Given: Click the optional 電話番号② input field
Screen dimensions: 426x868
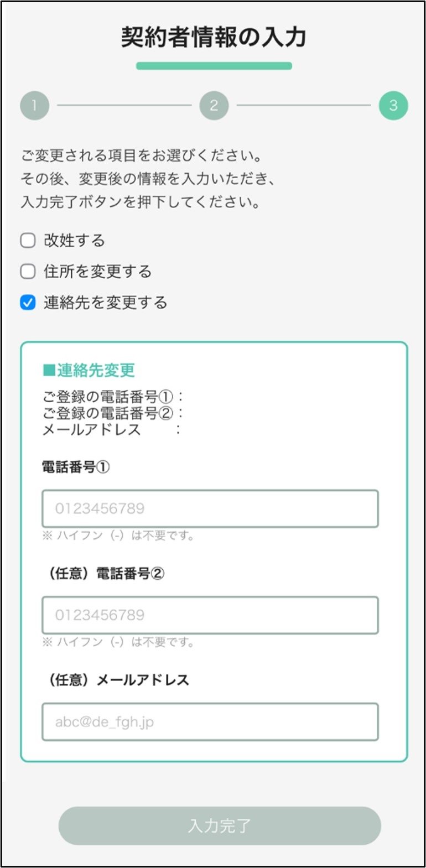Looking at the screenshot, I should (x=210, y=615).
